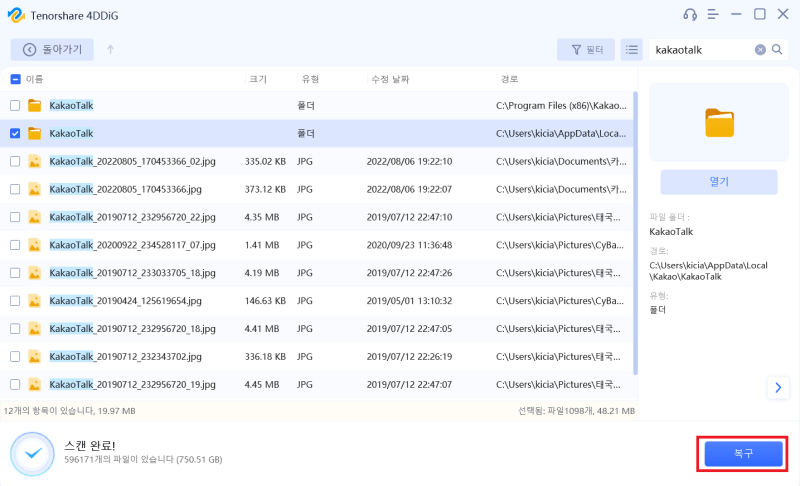
Task: Click size value 4.45 MB
Action: tap(262, 385)
